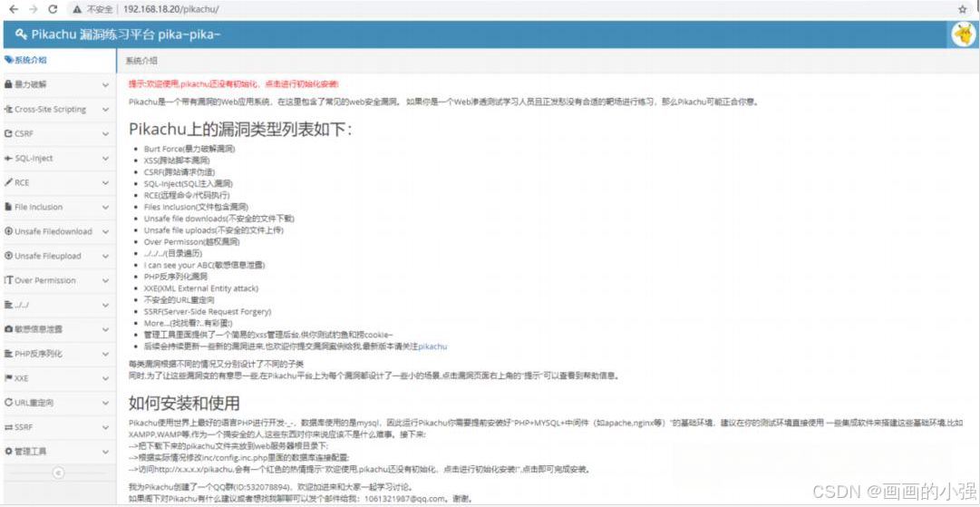Expand the SSRF chevron
Viewport: 980px width, 507px height.
point(106,427)
